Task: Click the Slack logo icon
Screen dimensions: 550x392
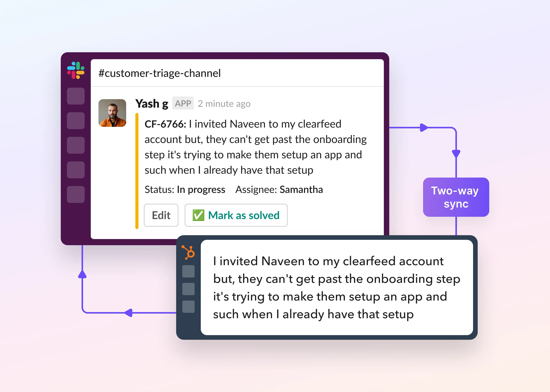Action: [76, 70]
